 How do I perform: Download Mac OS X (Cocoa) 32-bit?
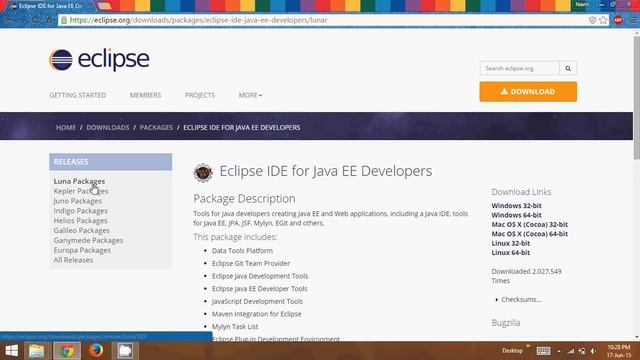(x=529, y=224)
